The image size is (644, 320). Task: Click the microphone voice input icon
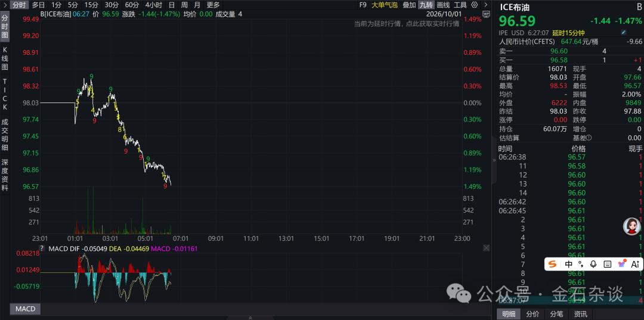pos(593,264)
